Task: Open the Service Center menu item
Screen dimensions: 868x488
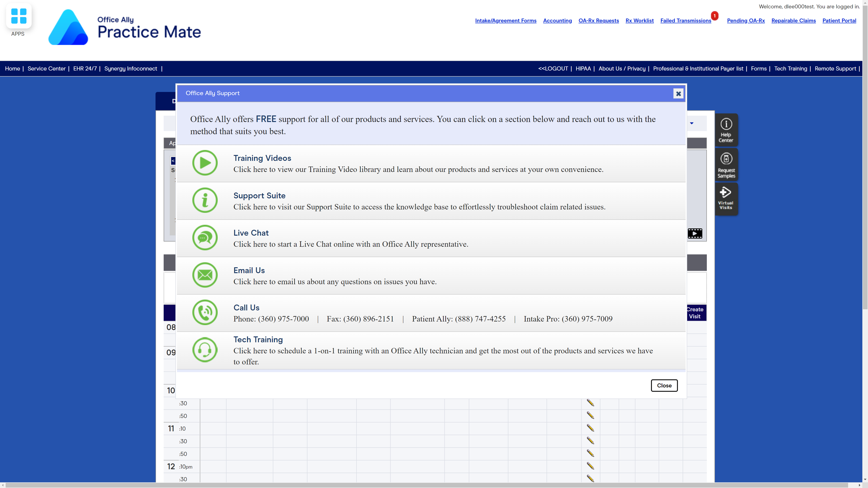Action: (47, 69)
